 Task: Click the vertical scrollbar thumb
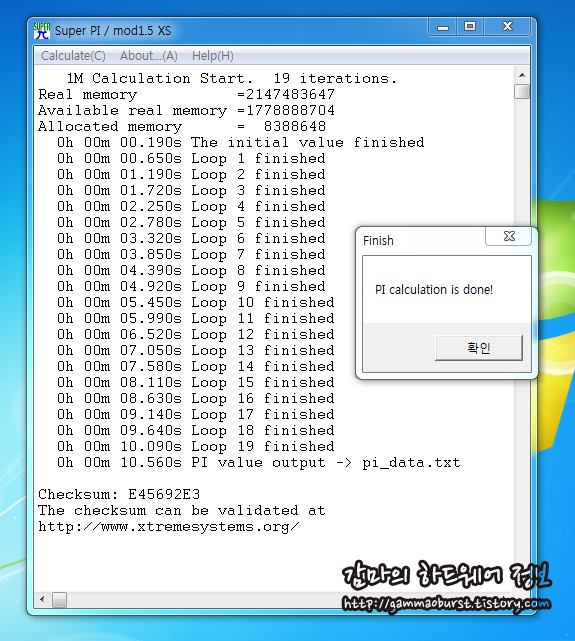(x=522, y=91)
